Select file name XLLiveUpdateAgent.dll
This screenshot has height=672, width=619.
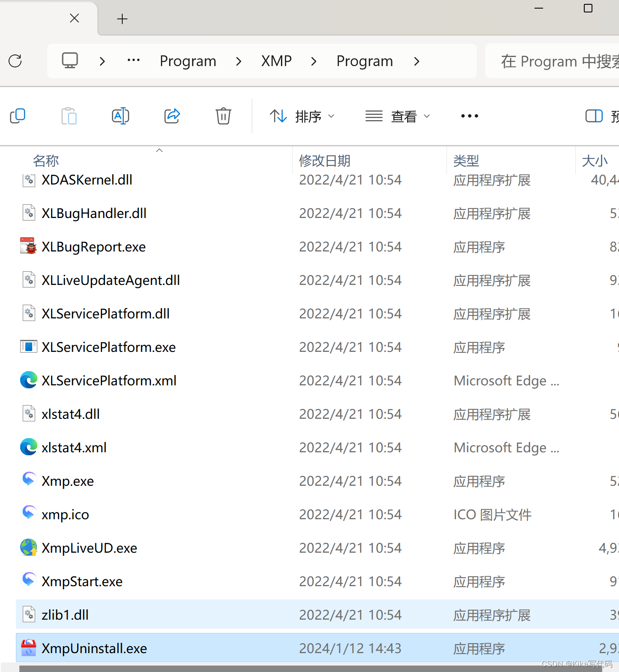coord(111,280)
